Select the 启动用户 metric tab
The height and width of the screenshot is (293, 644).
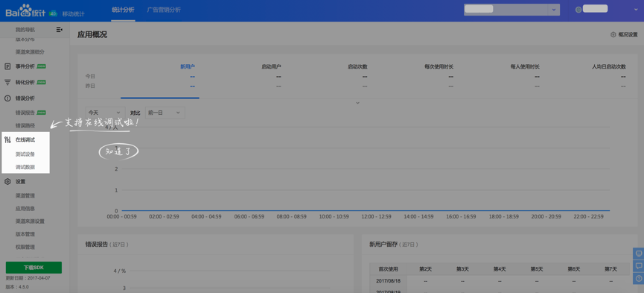272,66
